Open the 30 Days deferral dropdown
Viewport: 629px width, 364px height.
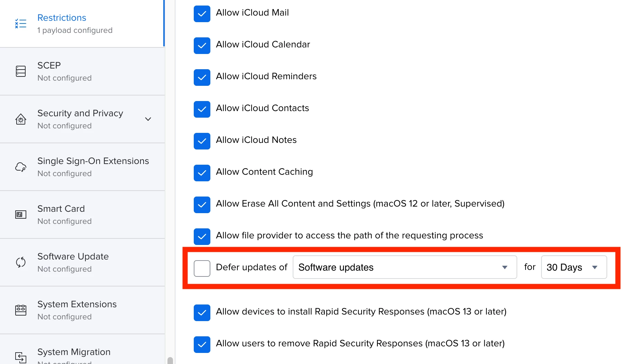(574, 267)
